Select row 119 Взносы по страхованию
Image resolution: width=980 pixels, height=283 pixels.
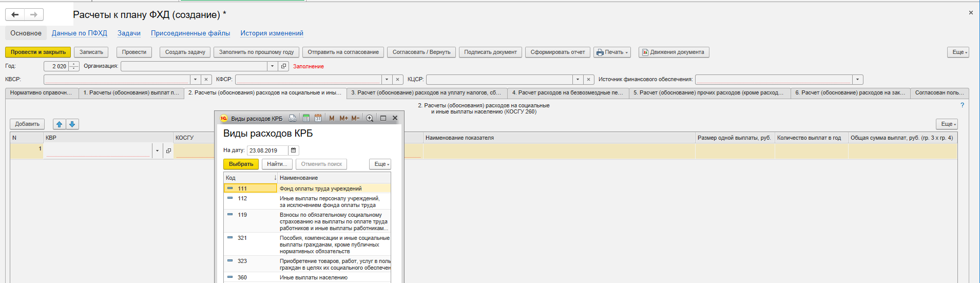(308, 221)
